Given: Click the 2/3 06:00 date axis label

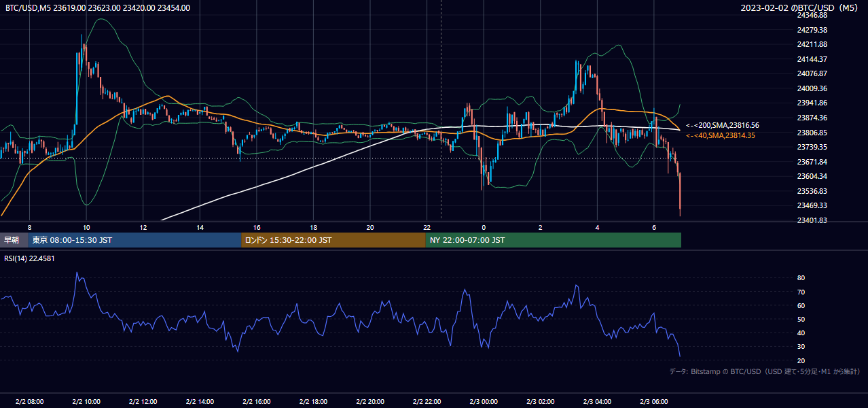Looking at the screenshot, I should (x=654, y=402).
